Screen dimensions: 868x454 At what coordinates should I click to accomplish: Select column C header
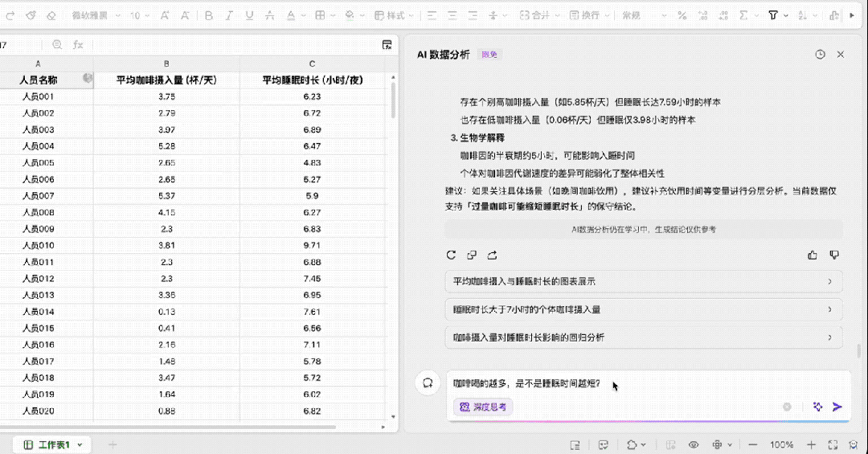(312, 63)
